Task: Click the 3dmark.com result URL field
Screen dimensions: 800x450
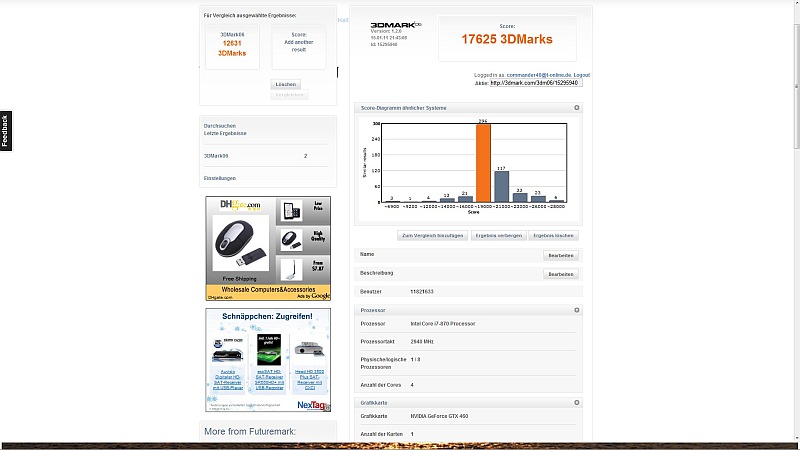Action: coord(536,83)
